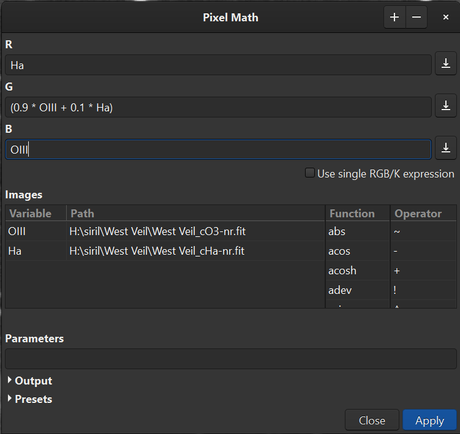Click the plus add-image button
The height and width of the screenshot is (434, 460).
click(395, 17)
